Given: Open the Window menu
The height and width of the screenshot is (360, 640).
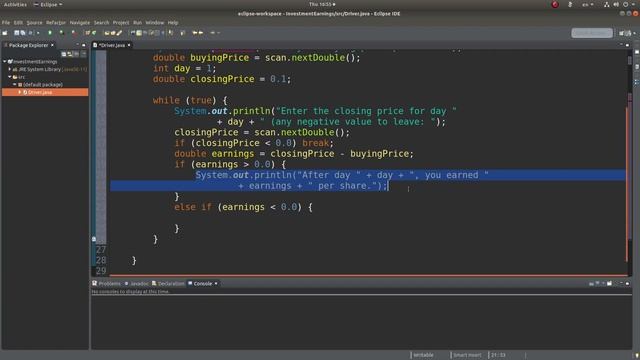Looking at the screenshot, I should (155, 22).
